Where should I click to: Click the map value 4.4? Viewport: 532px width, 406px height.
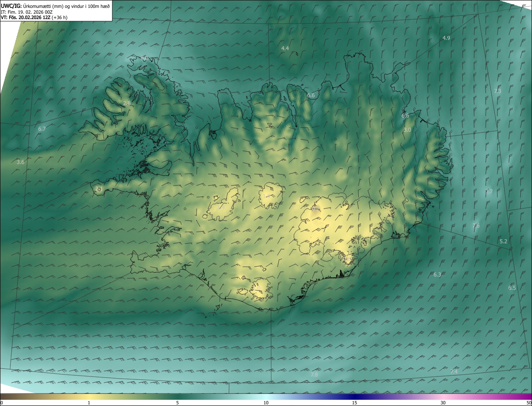pos(285,49)
